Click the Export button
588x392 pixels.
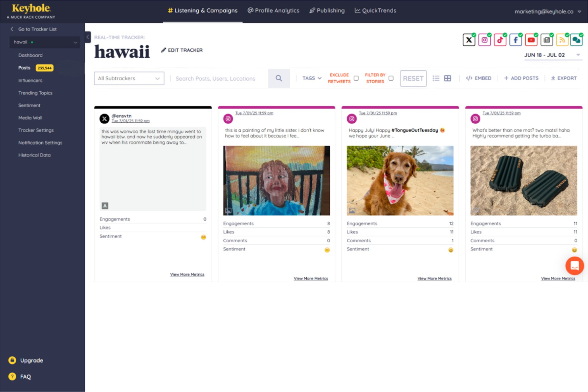[564, 78]
